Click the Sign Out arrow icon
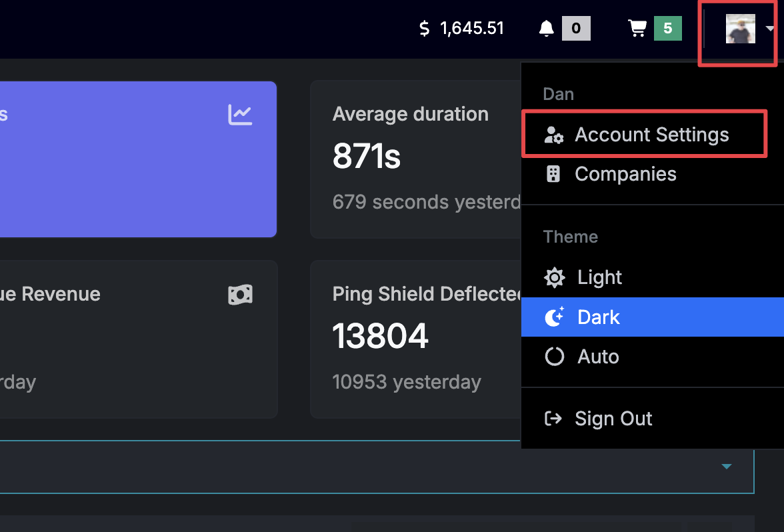This screenshot has width=784, height=532. point(553,419)
